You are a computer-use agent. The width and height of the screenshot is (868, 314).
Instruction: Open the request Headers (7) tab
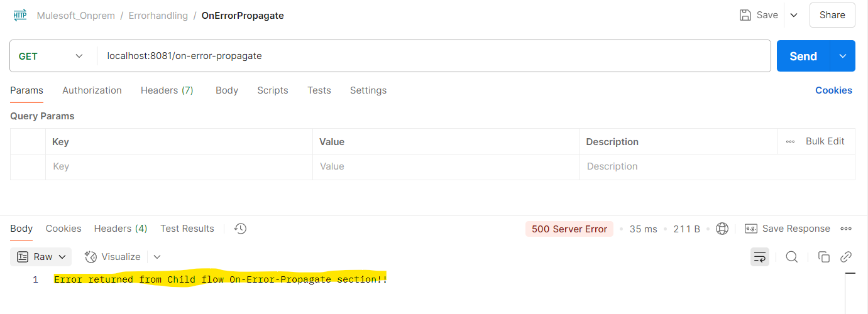[x=167, y=90]
